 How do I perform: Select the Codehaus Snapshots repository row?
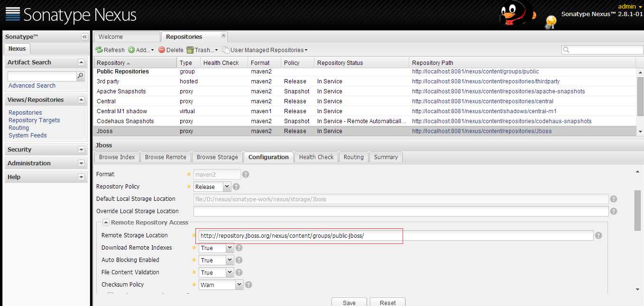pyautogui.click(x=365, y=121)
